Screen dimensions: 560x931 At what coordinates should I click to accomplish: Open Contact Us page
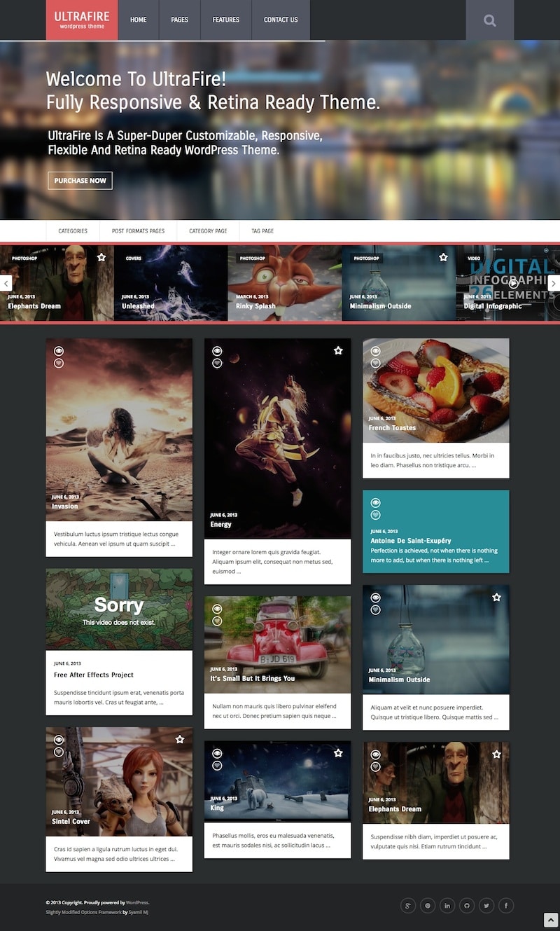(281, 20)
